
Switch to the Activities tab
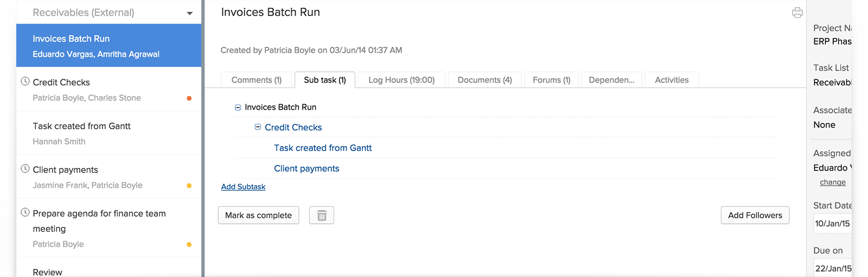[671, 80]
